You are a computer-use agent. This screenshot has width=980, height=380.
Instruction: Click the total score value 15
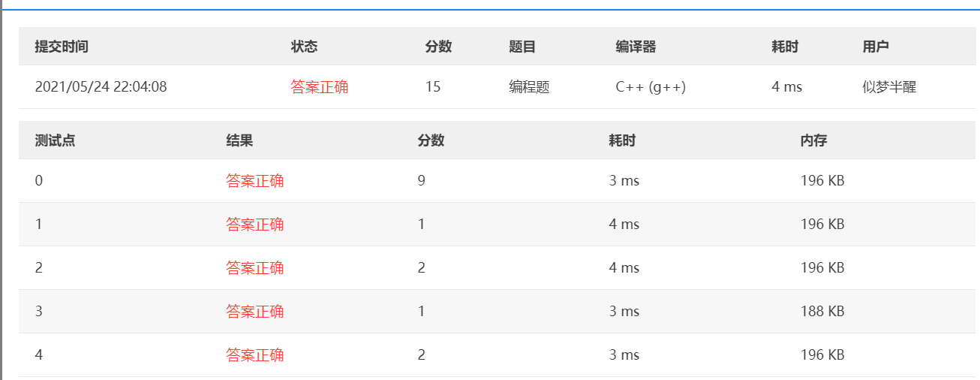[433, 87]
